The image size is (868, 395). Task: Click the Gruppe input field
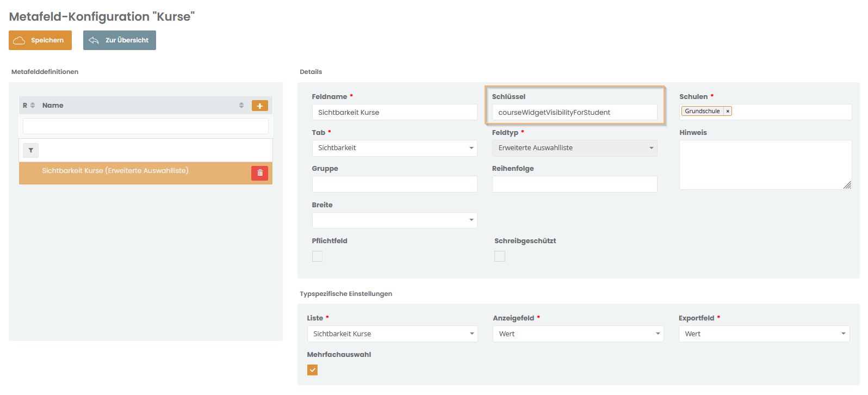click(x=394, y=184)
